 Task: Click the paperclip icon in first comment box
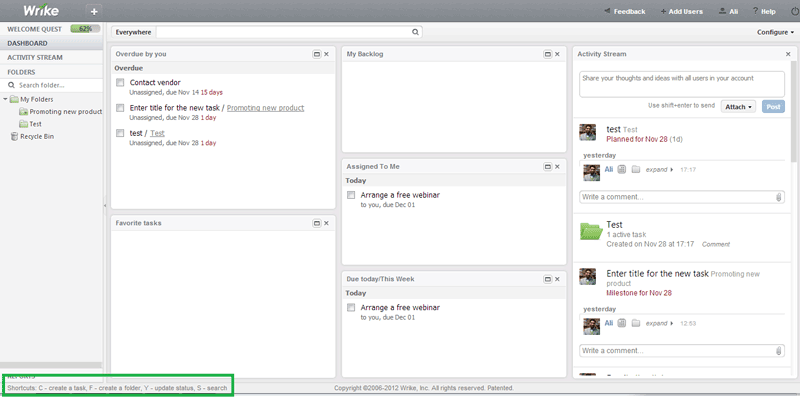[x=779, y=197]
